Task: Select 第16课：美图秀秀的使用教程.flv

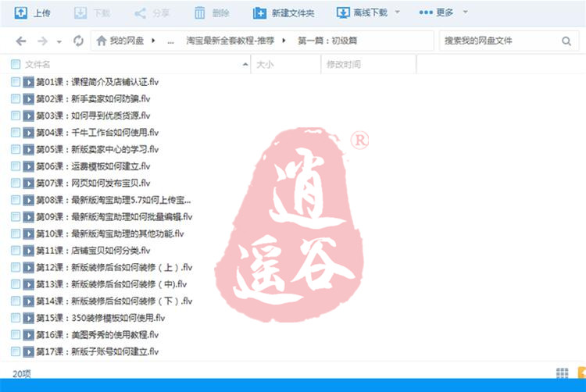Action: click(98, 335)
